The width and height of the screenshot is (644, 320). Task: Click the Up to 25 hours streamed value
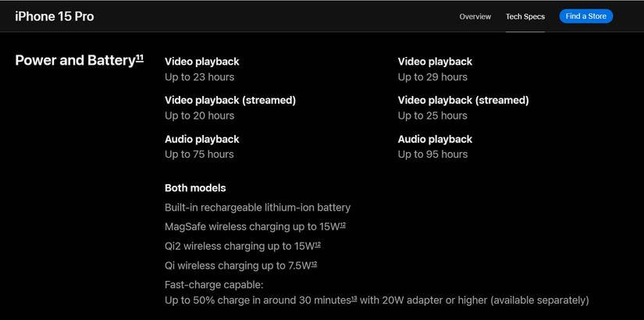click(432, 116)
